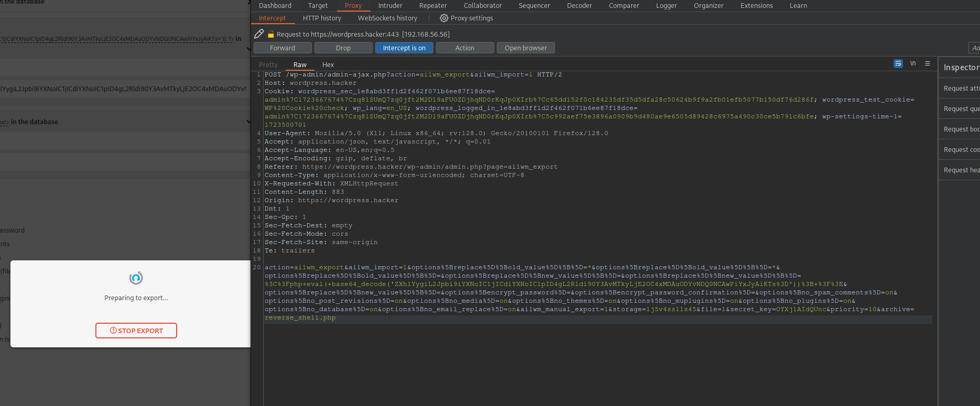Image resolution: width=980 pixels, height=406 pixels.
Task: Switch message view to Raw
Action: (x=300, y=65)
